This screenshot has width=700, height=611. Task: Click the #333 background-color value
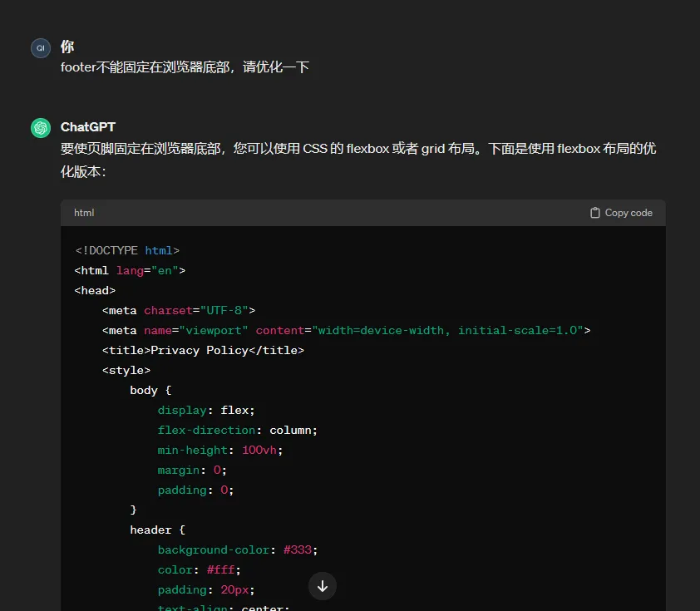[300, 549]
